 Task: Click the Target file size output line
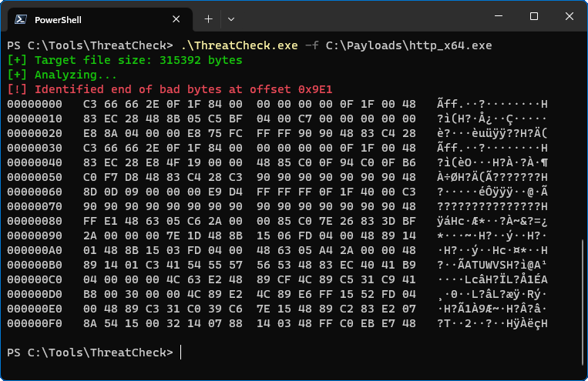point(124,60)
